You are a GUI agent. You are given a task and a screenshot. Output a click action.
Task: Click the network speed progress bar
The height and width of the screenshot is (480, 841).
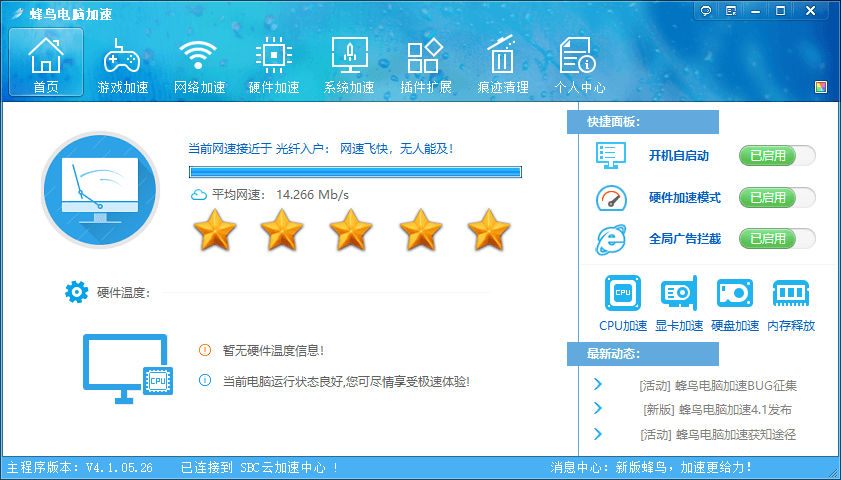pos(355,172)
